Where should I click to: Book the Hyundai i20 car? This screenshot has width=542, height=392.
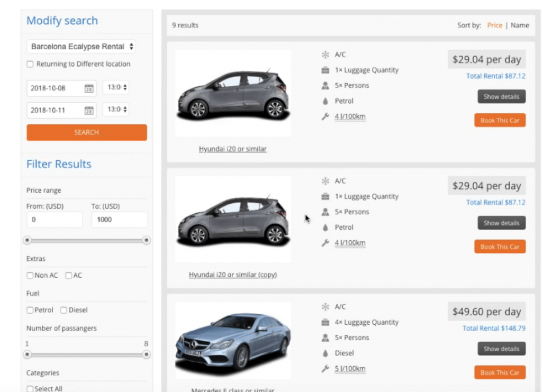[500, 120]
